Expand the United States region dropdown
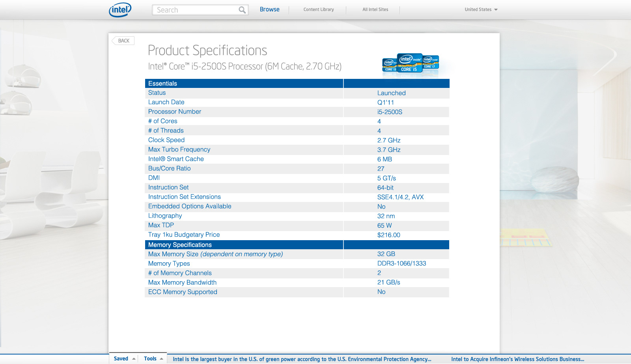This screenshot has width=631, height=364. [x=481, y=9]
